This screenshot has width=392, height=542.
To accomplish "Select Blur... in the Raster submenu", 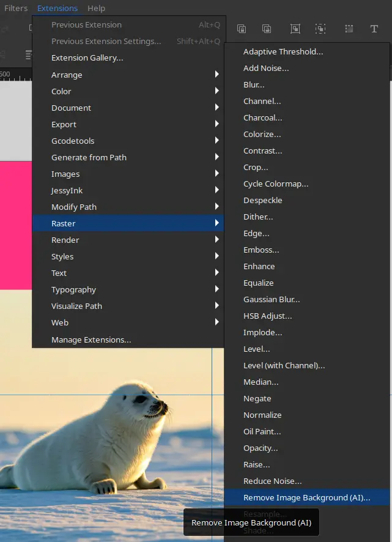I will (x=307, y=84).
